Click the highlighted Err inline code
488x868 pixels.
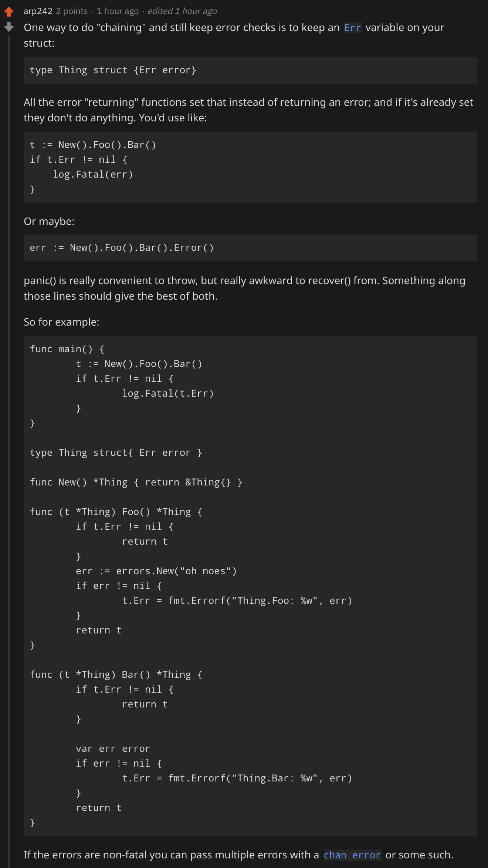352,28
